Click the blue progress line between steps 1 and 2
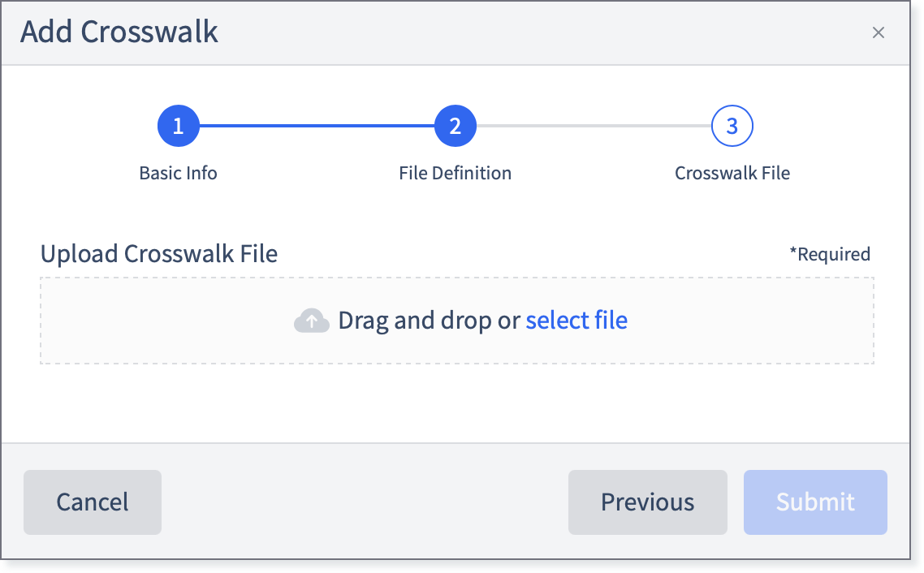 point(317,126)
